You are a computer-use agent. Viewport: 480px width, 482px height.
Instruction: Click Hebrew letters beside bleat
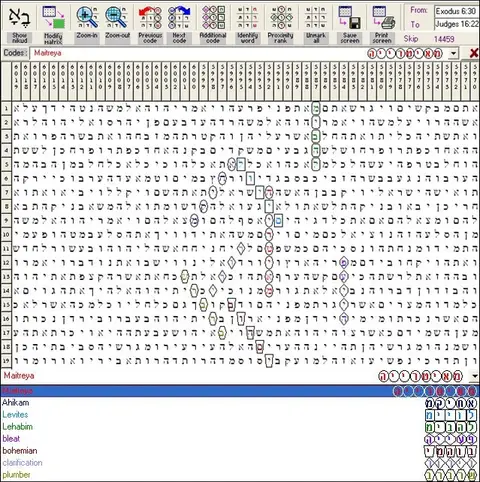point(451,439)
